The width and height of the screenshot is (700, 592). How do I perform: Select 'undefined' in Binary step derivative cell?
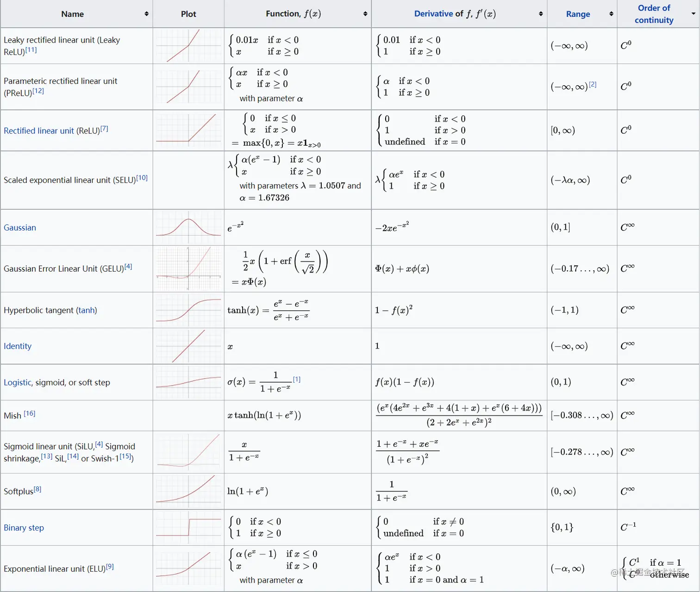coord(403,533)
